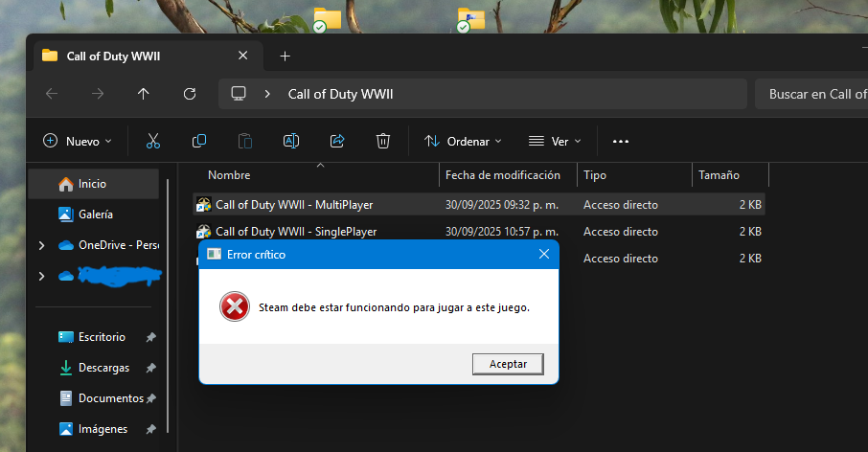Click the Copy icon in toolbar
The width and height of the screenshot is (868, 452).
pos(199,141)
